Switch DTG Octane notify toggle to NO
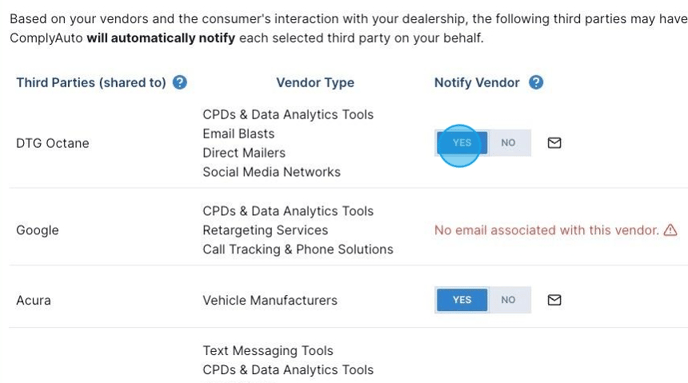 (x=508, y=143)
